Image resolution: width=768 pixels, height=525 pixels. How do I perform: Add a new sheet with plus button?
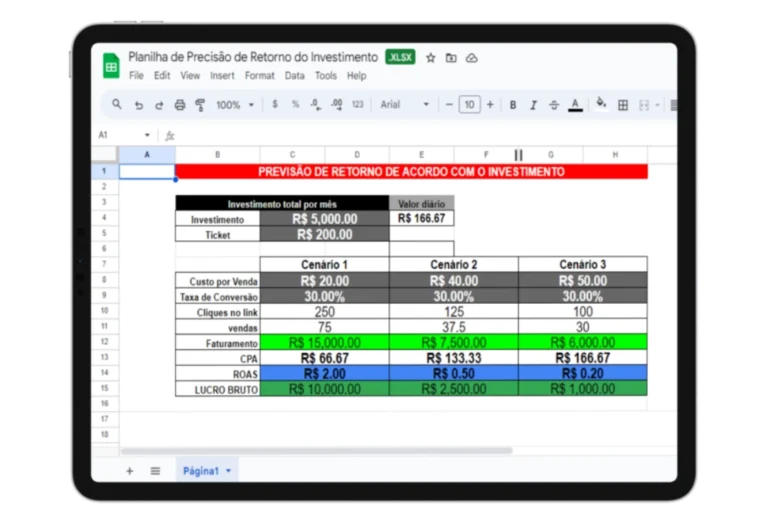tap(129, 470)
